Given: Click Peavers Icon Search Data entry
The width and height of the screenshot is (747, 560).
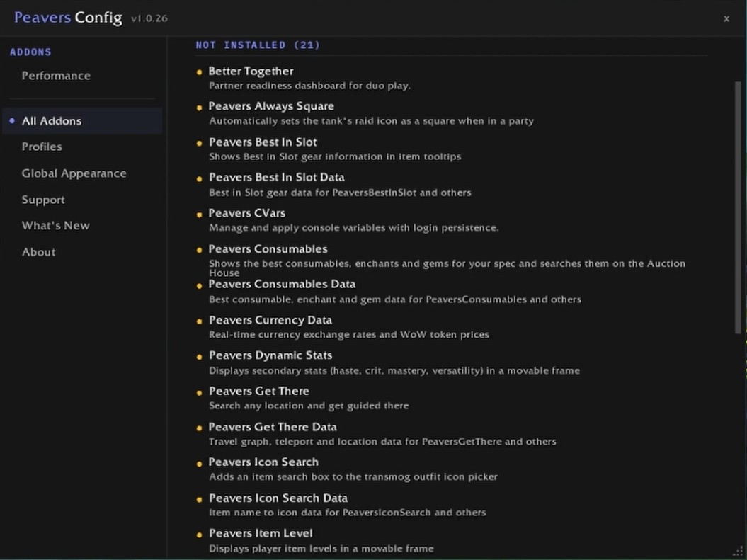Looking at the screenshot, I should click(x=278, y=498).
